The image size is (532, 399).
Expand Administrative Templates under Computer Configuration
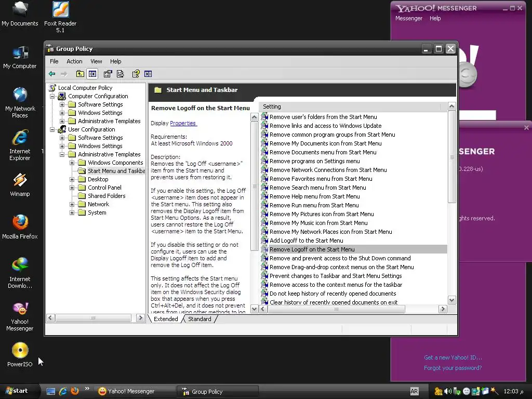click(x=62, y=121)
